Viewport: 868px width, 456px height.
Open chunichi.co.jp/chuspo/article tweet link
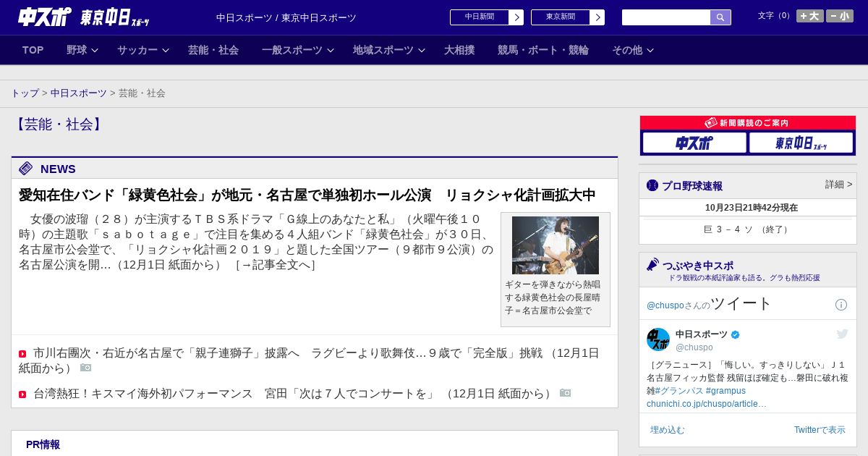click(707, 404)
